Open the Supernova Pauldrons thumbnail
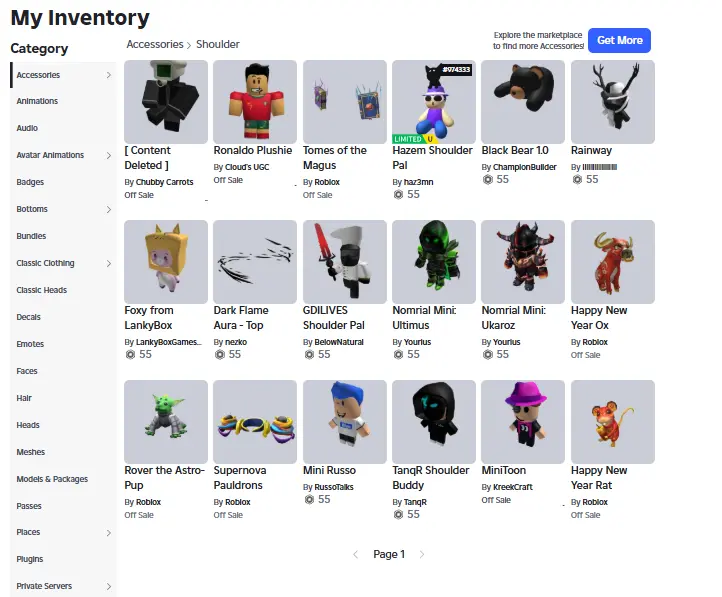The height and width of the screenshot is (597, 722). tap(255, 422)
